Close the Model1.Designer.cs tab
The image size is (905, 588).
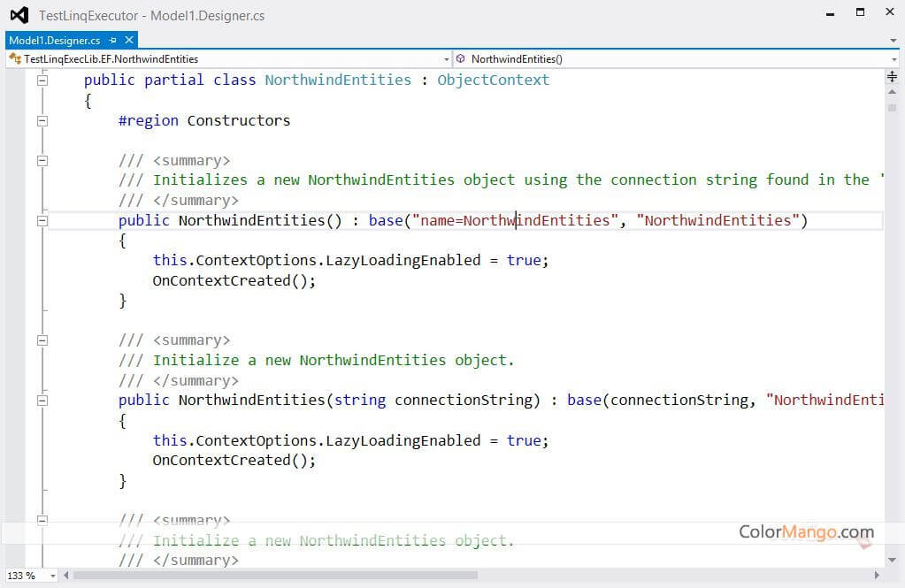[128, 40]
